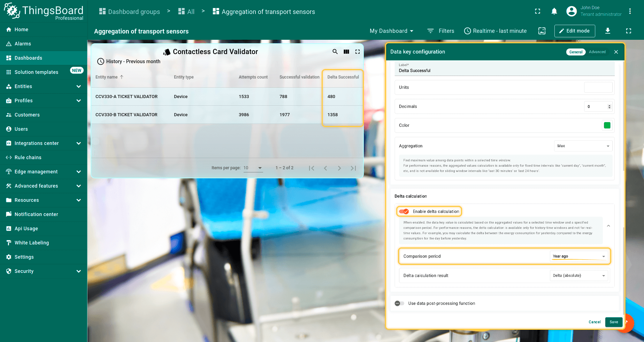
Task: Open the user account kebab menu
Action: click(630, 11)
